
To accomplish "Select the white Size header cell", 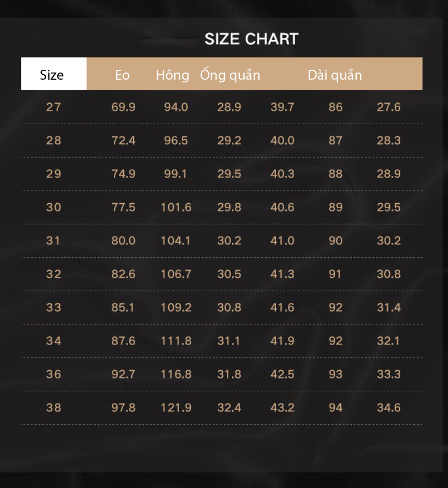I will [x=53, y=74].
